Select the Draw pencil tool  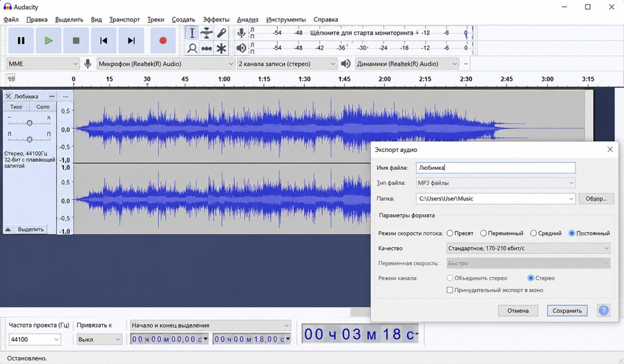pos(221,33)
